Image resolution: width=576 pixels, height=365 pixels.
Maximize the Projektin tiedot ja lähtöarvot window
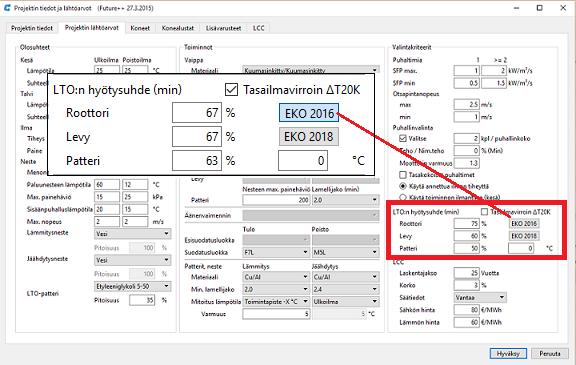539,8
